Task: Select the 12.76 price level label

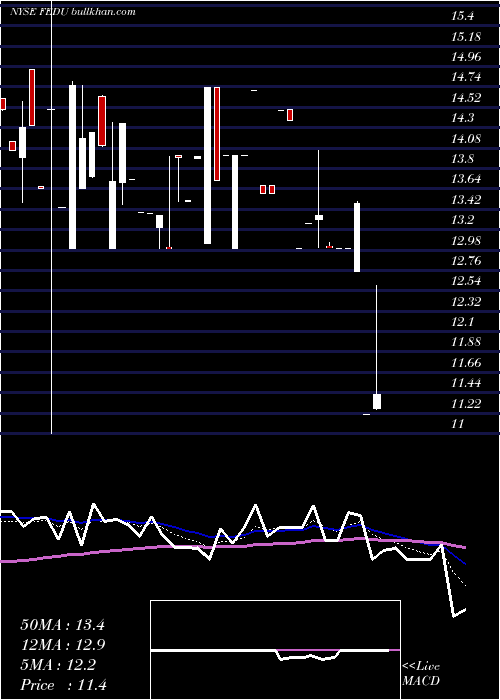Action: [x=466, y=261]
